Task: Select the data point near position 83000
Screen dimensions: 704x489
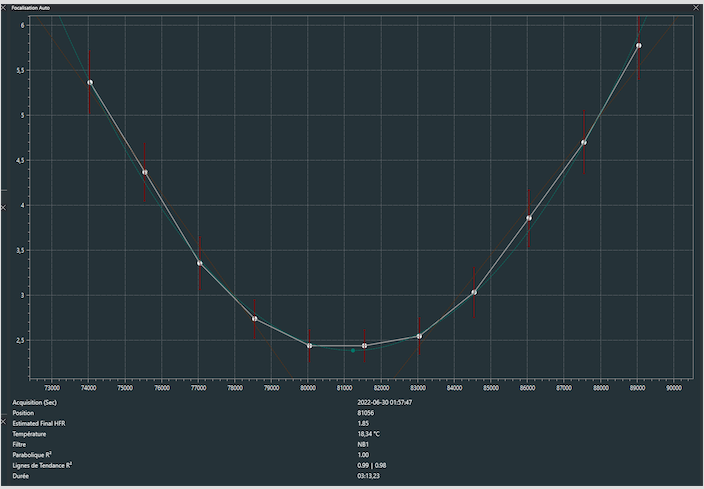Action: [419, 336]
